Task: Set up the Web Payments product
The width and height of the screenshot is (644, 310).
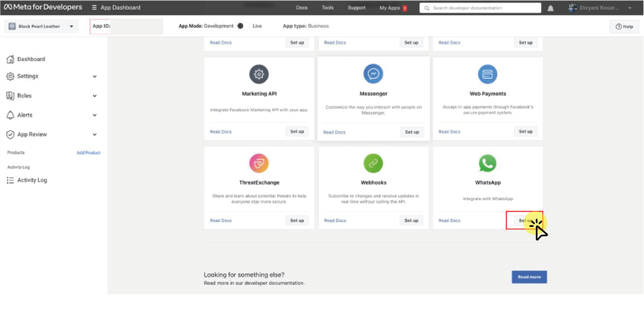Action: pyautogui.click(x=525, y=132)
